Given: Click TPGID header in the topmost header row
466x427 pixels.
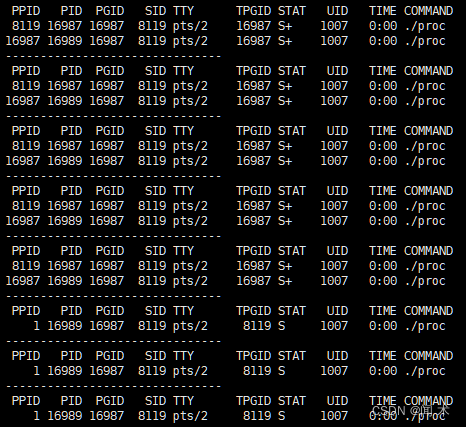Looking at the screenshot, I should pos(254,11).
